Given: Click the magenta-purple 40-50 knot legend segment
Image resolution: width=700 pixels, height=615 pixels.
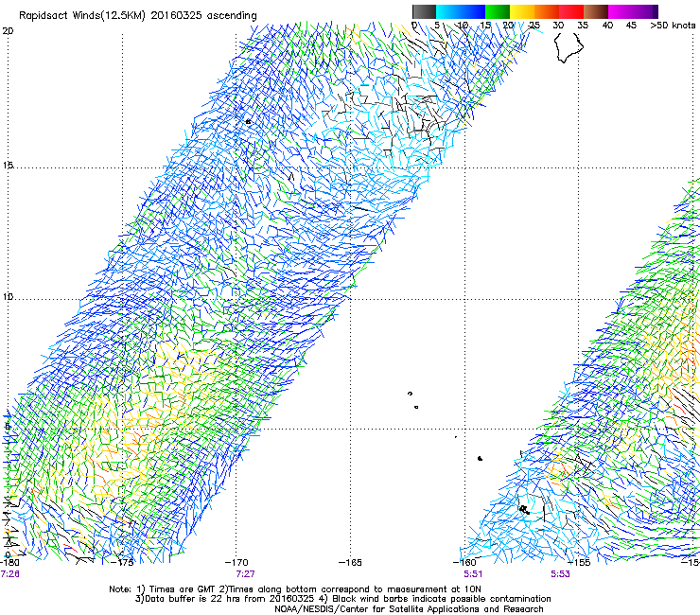Looking at the screenshot, I should [633, 11].
